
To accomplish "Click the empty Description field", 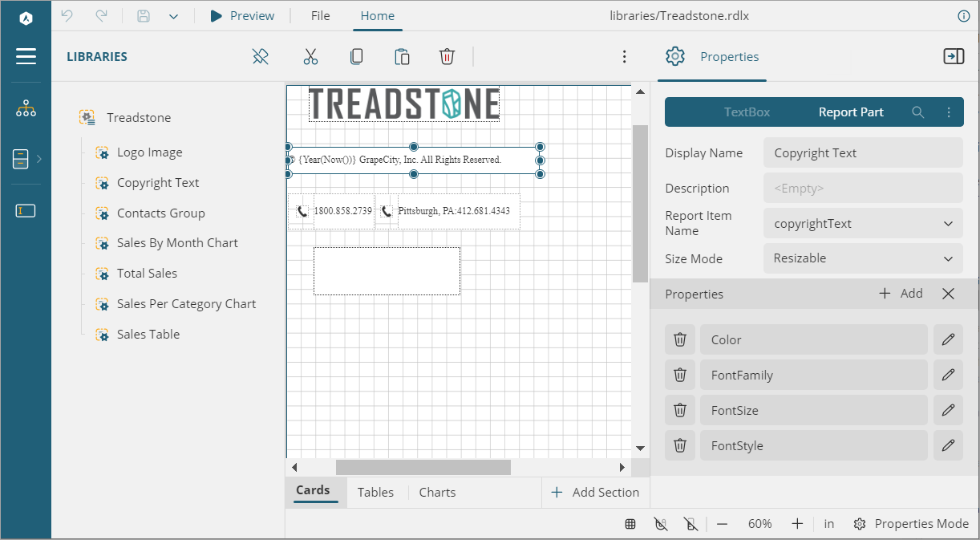I will tap(863, 188).
